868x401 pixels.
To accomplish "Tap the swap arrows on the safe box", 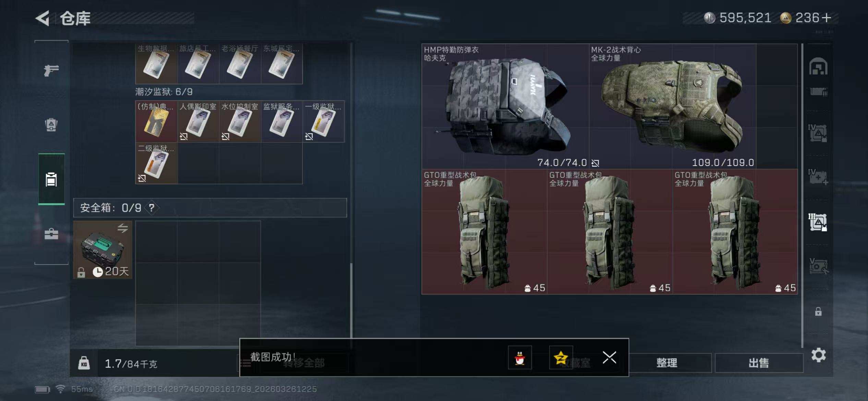I will (x=122, y=228).
